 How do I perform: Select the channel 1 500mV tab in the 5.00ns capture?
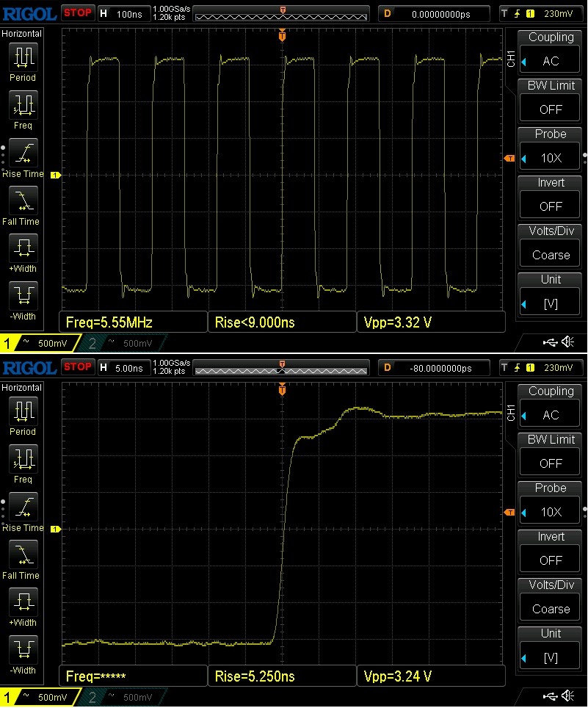[x=40, y=697]
